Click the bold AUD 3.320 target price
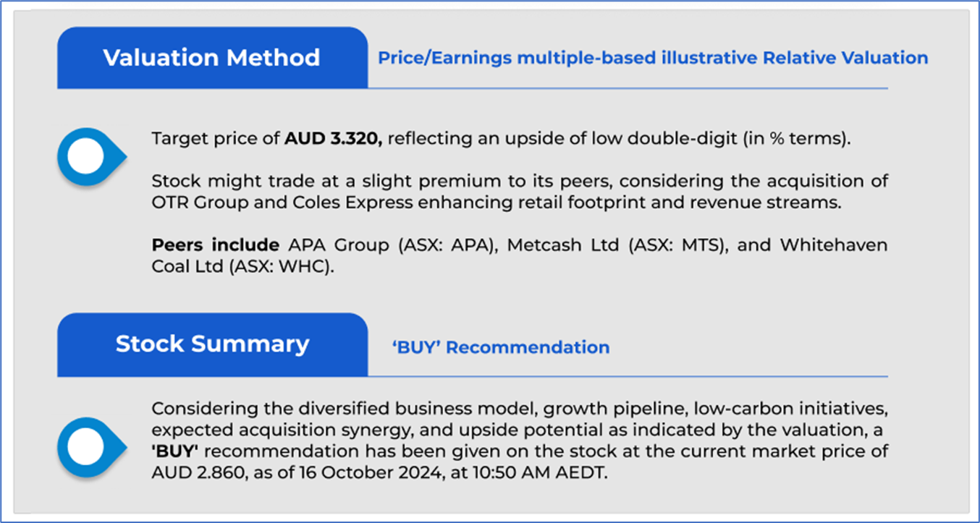 coord(333,139)
